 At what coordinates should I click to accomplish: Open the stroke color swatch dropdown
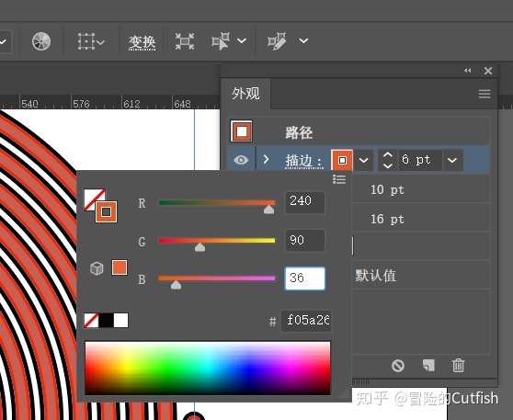point(363,160)
